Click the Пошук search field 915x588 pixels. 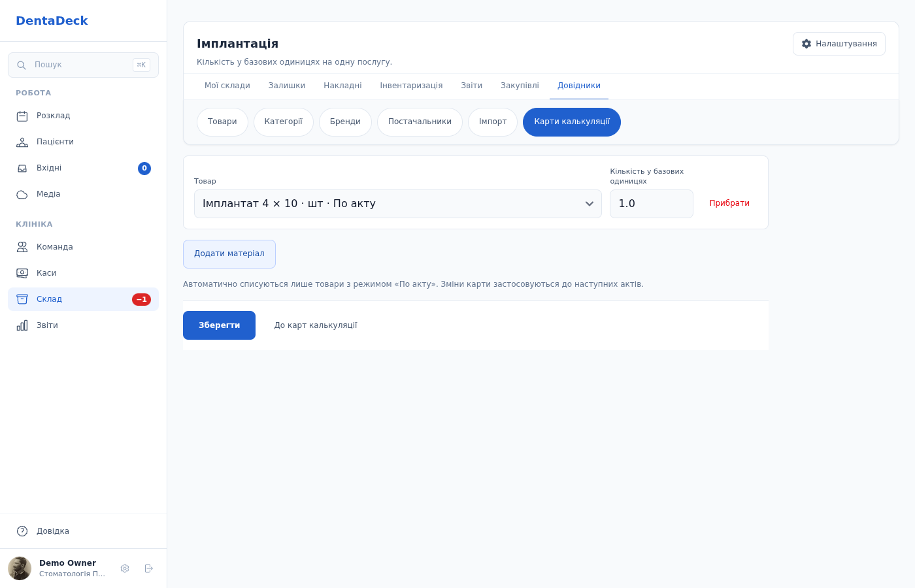[x=83, y=65]
